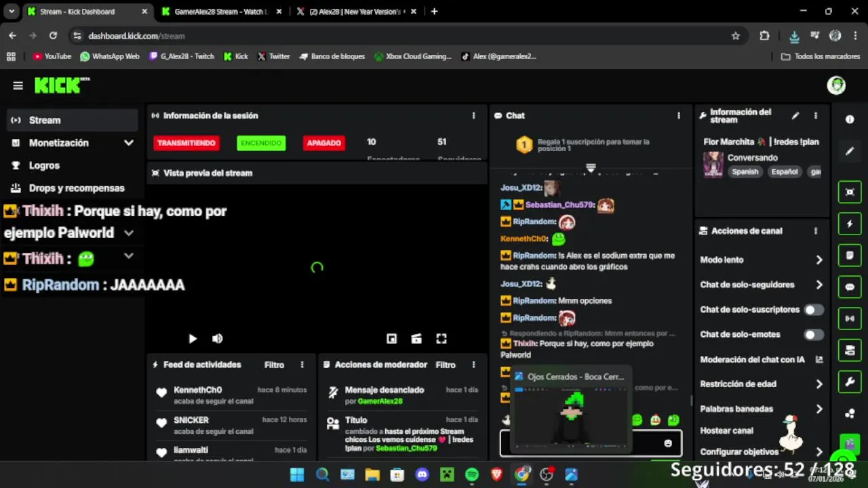
Task: Toggle the stream preview panel icon in the right rail
Action: tap(850, 192)
